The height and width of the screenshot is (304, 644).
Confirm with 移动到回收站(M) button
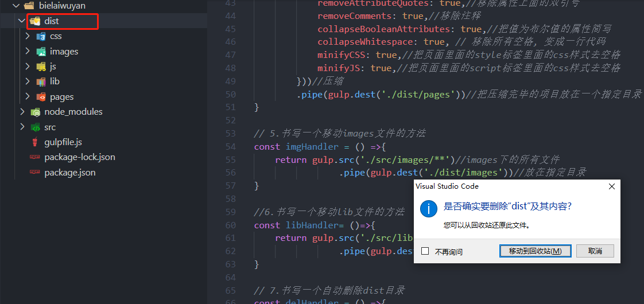coord(535,251)
